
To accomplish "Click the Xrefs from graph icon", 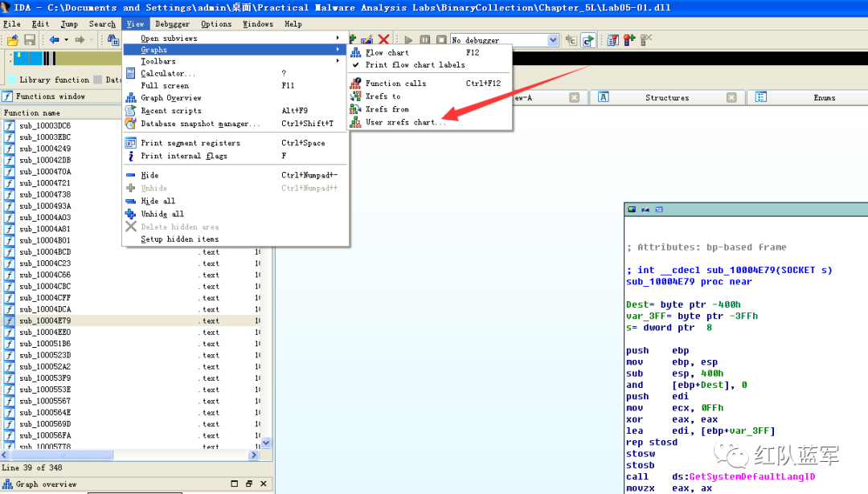I will tap(355, 109).
